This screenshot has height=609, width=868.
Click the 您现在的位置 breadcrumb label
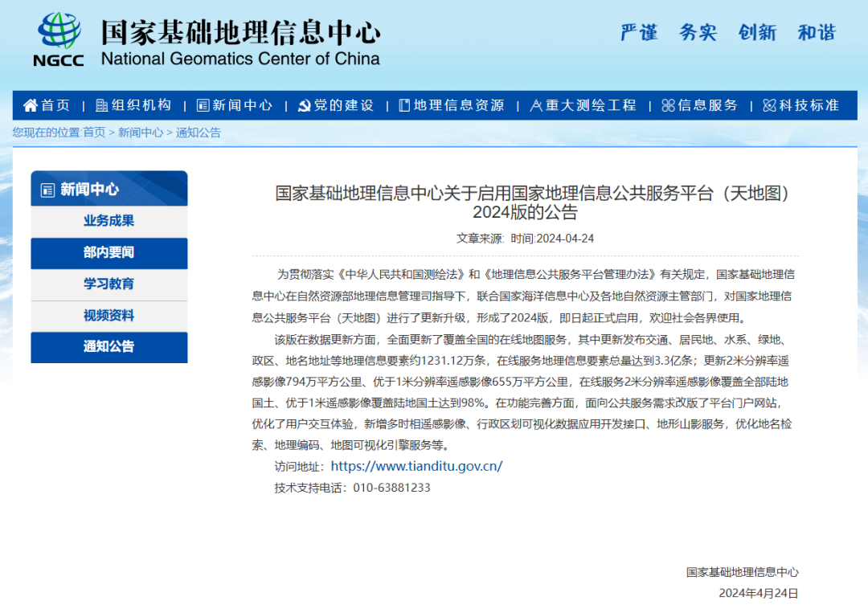[x=47, y=133]
